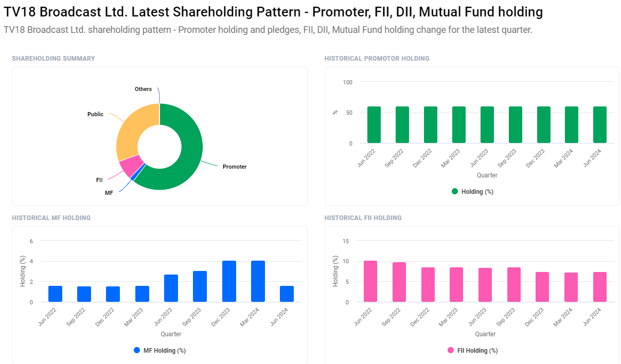Click the Public label beside the donut
The width and height of the screenshot is (621, 364).
click(x=95, y=114)
